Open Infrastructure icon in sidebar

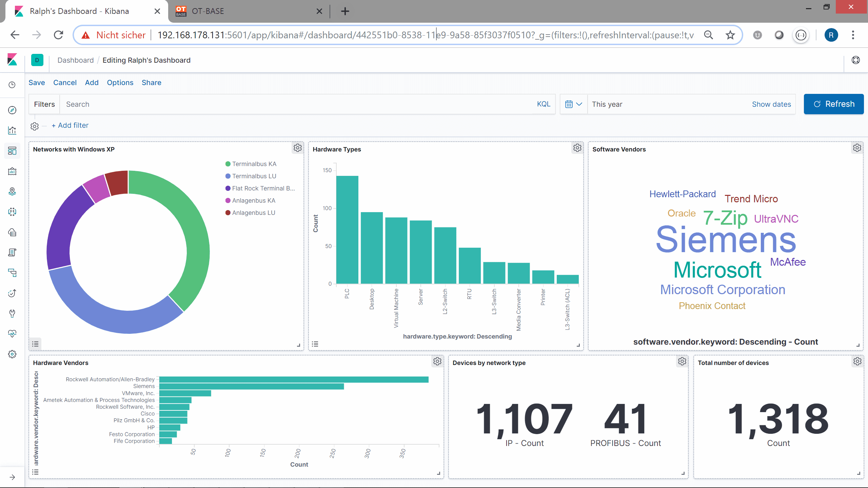12,232
